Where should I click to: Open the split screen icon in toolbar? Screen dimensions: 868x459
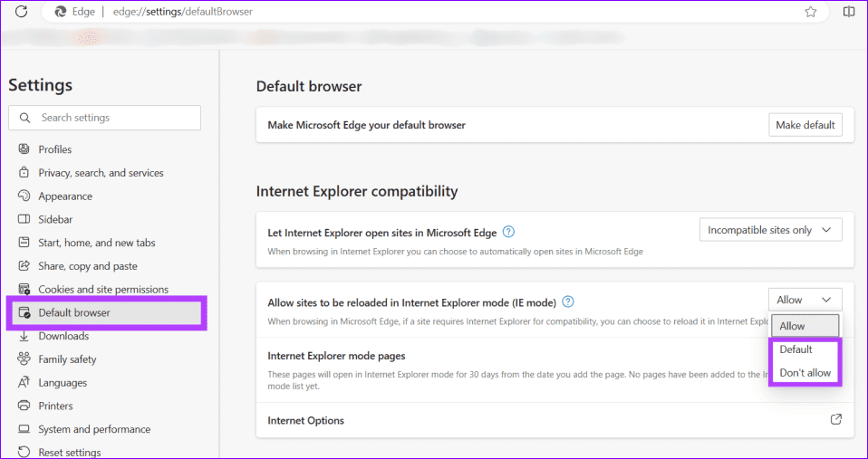849,12
